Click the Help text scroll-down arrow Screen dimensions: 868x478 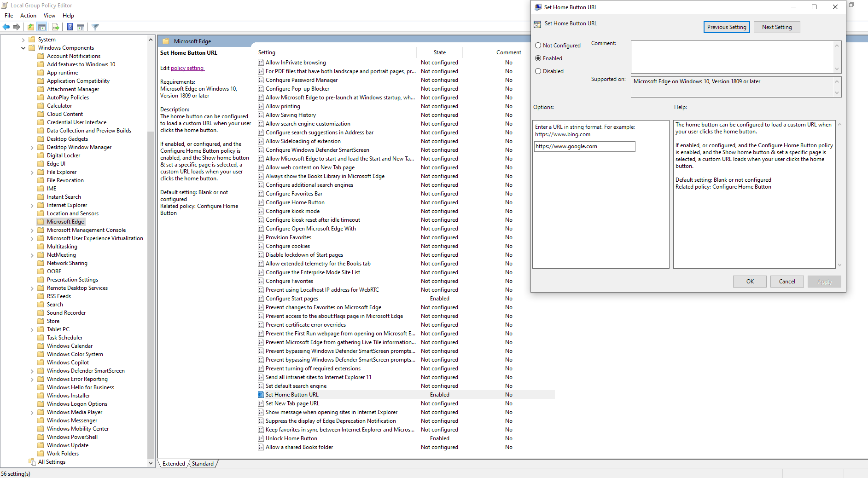839,265
